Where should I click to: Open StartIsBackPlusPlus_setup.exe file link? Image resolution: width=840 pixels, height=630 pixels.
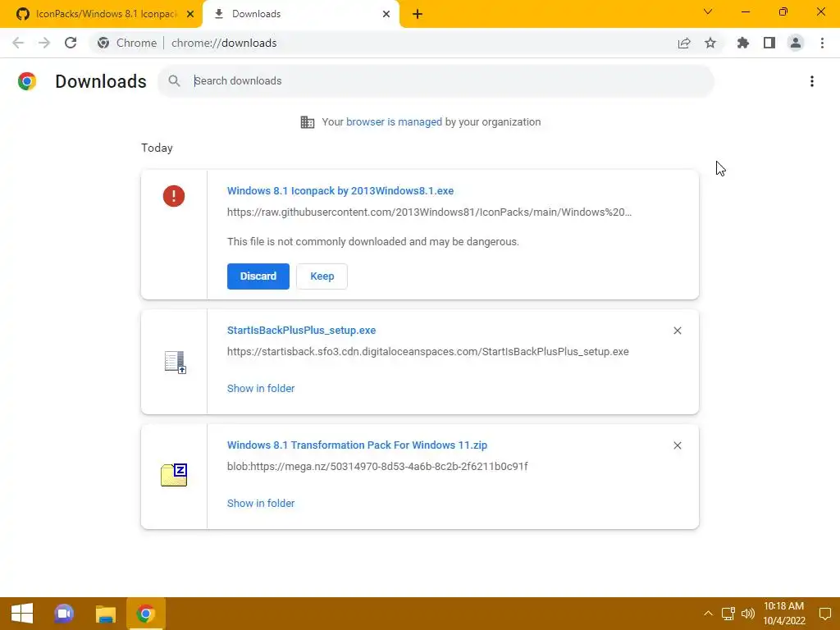(x=302, y=331)
